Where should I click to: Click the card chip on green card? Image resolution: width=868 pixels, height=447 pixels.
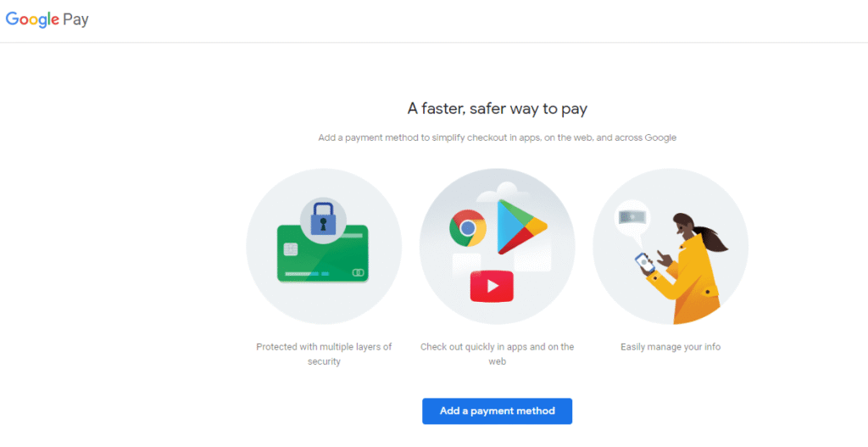point(291,249)
